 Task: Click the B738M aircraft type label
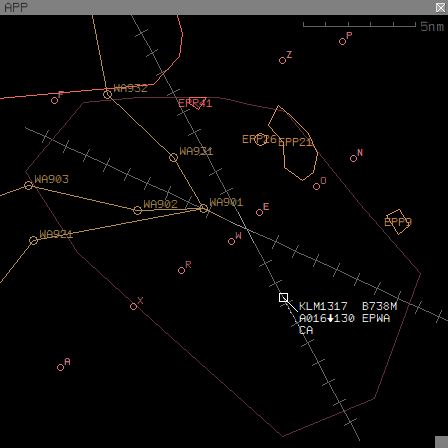click(x=379, y=306)
